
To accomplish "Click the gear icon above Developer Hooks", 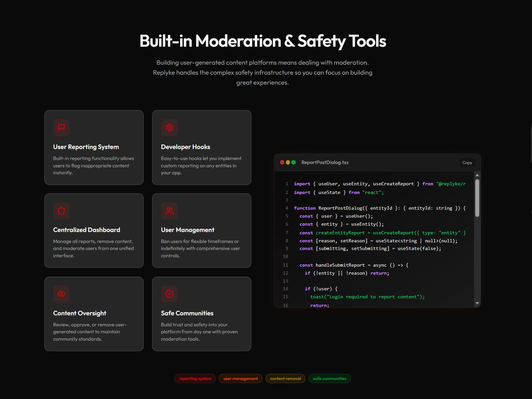I will [x=169, y=127].
